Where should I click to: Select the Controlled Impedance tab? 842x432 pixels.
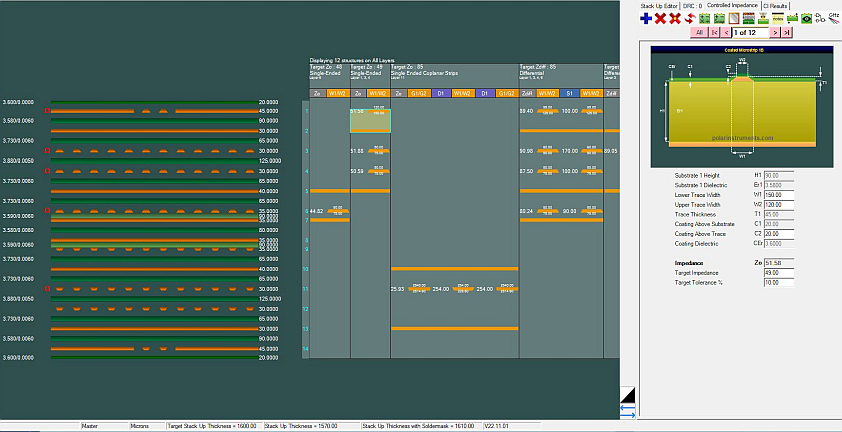pyautogui.click(x=732, y=5)
